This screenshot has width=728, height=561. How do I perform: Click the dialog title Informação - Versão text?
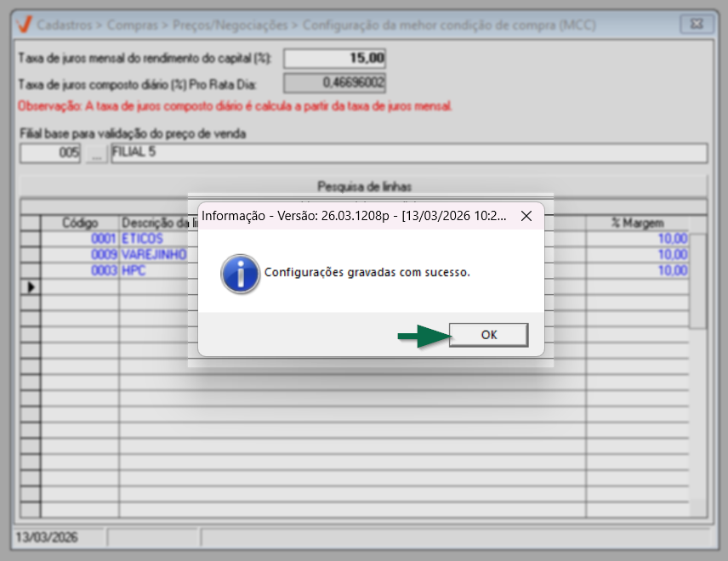point(354,216)
